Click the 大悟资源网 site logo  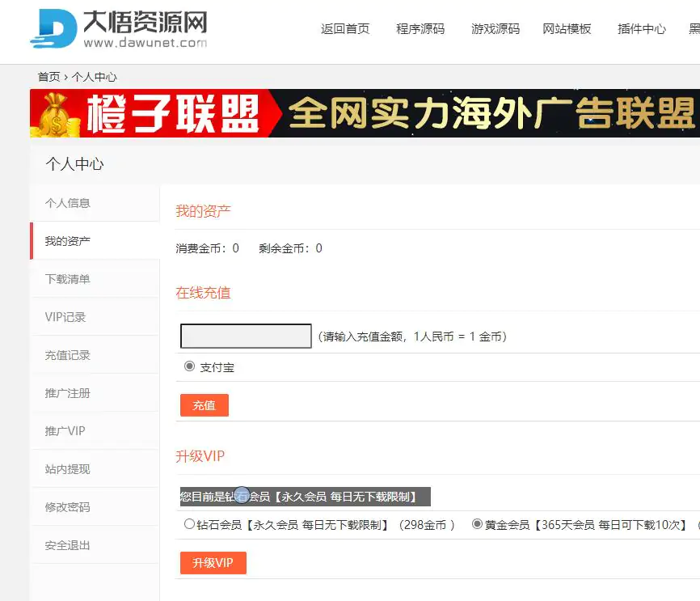[119, 28]
